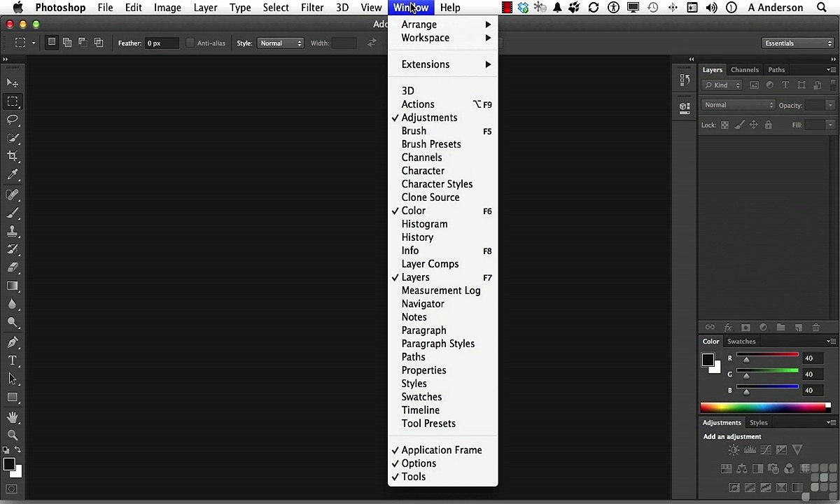Image resolution: width=840 pixels, height=504 pixels.
Task: Open the Essentials workspace dropdown
Action: [798, 43]
